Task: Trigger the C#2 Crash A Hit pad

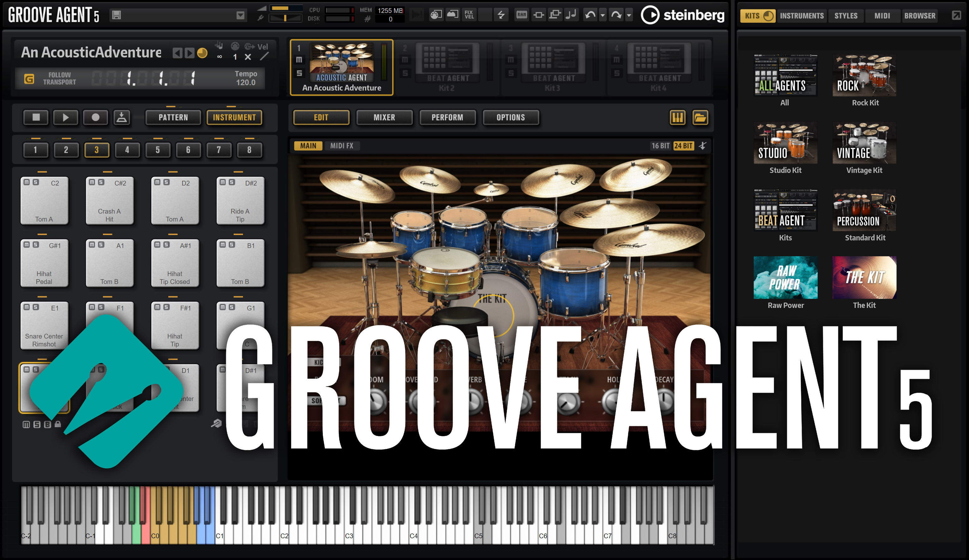Action: [109, 200]
